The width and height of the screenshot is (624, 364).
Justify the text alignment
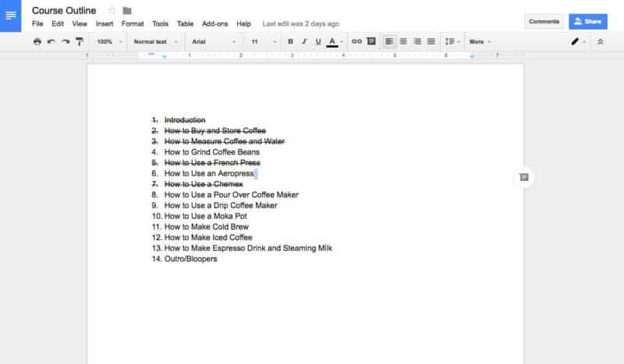pyautogui.click(x=431, y=41)
